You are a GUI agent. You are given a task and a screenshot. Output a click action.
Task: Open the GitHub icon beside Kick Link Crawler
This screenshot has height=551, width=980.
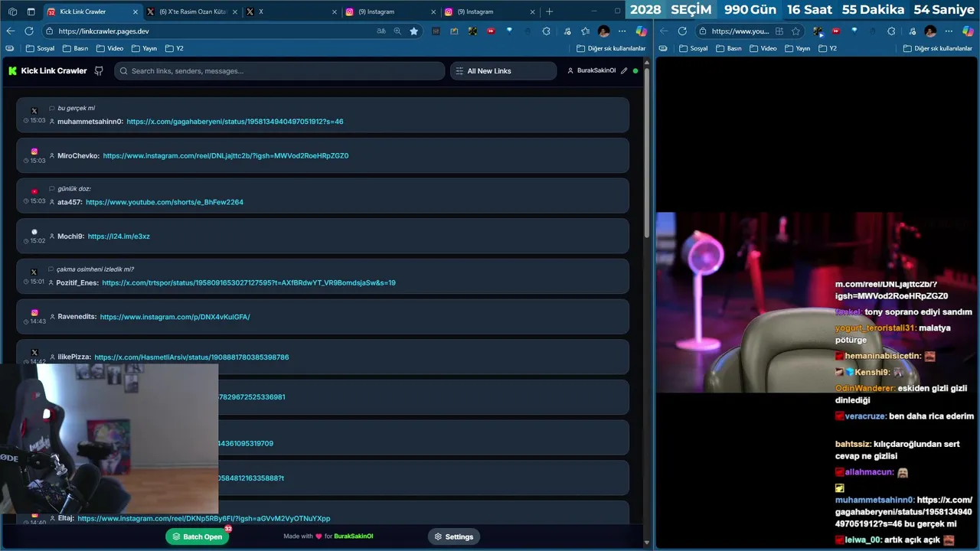click(99, 70)
